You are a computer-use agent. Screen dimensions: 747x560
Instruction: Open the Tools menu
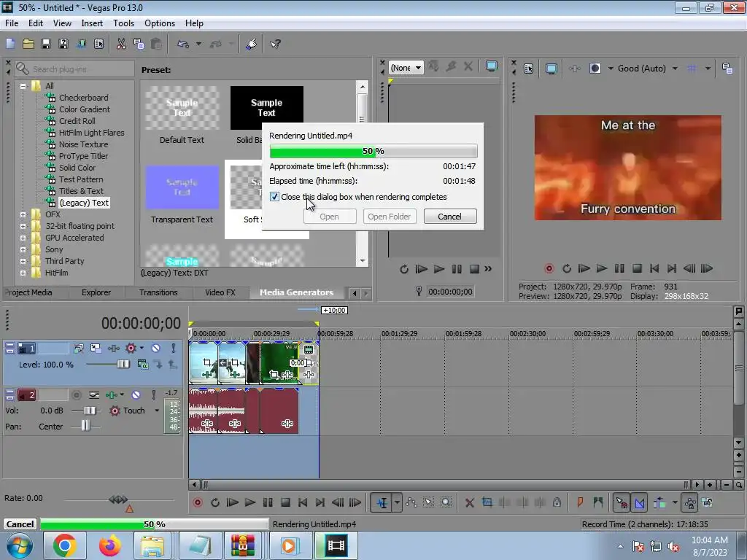(x=123, y=23)
